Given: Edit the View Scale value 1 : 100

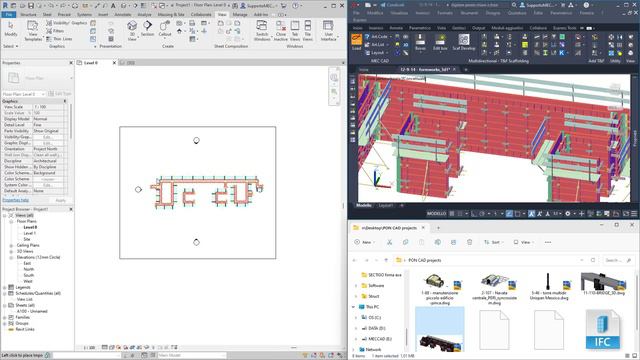Looking at the screenshot, I should pos(48,107).
